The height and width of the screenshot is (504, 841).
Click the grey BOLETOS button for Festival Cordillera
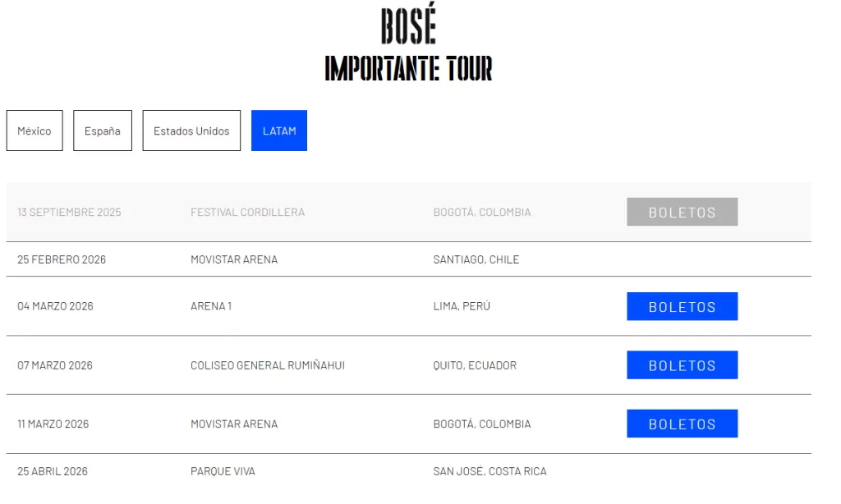682,212
